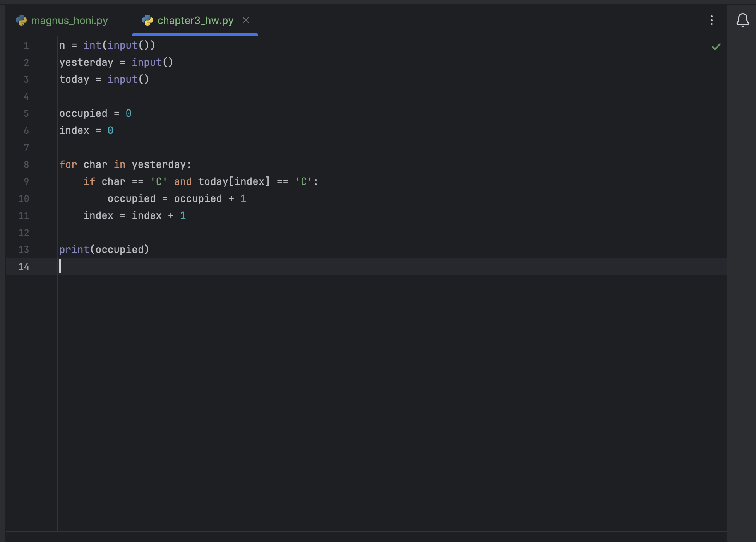Viewport: 756px width, 542px height.
Task: Click the indent guide on line 10
Action: click(82, 199)
